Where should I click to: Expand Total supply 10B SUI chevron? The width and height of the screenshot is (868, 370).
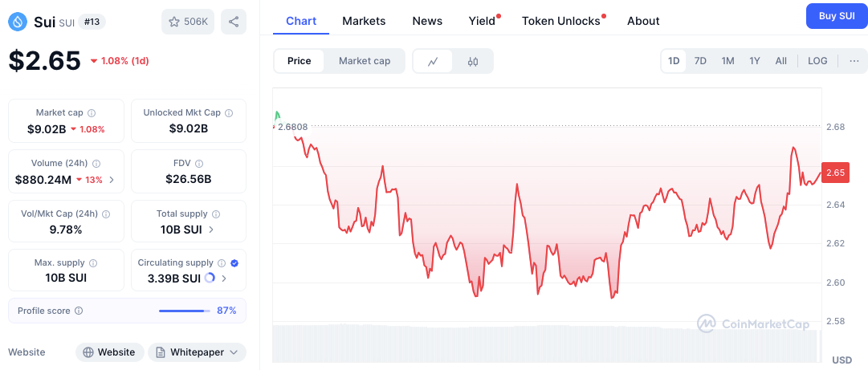[x=211, y=230]
